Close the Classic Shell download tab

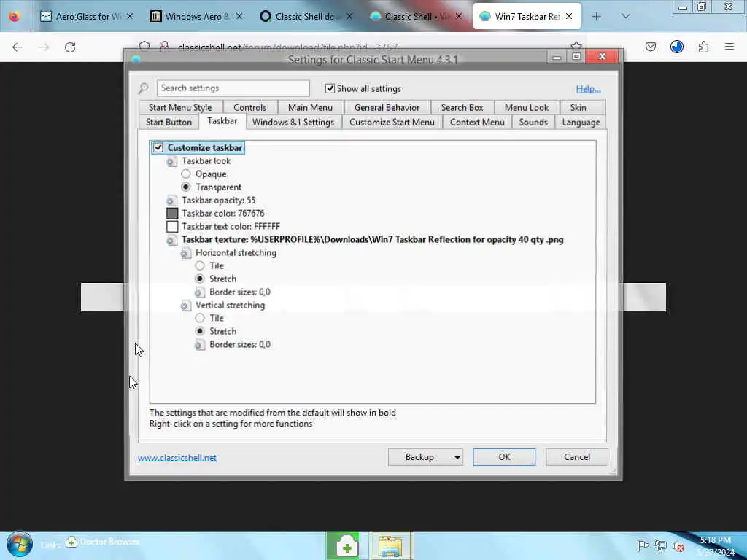click(x=349, y=16)
